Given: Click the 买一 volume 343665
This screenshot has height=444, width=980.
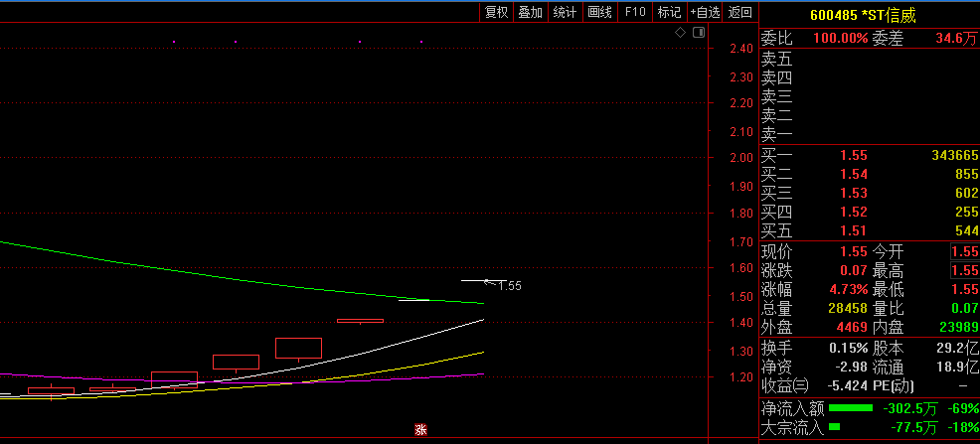Looking at the screenshot, I should click(x=954, y=156).
